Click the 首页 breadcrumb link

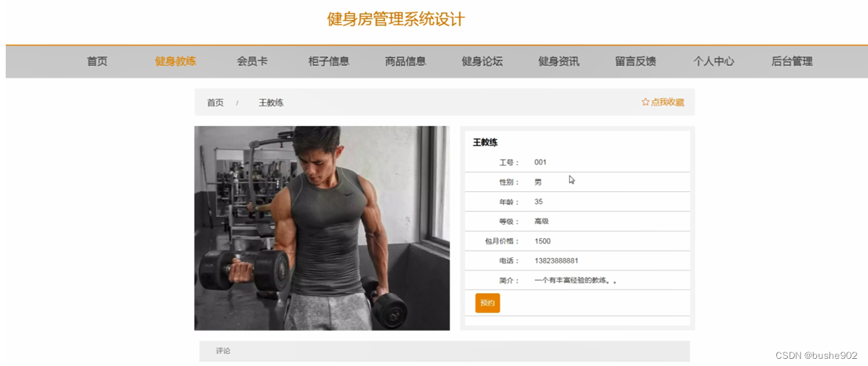tap(215, 102)
